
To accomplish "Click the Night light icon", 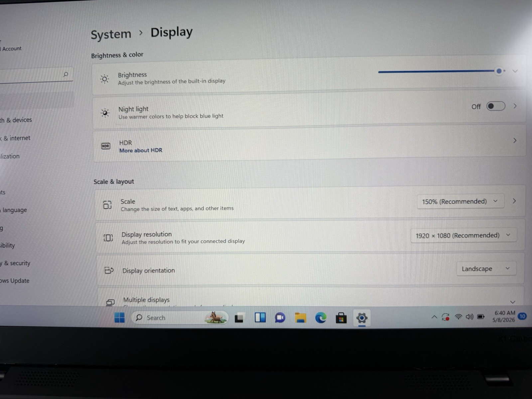I will pos(105,113).
